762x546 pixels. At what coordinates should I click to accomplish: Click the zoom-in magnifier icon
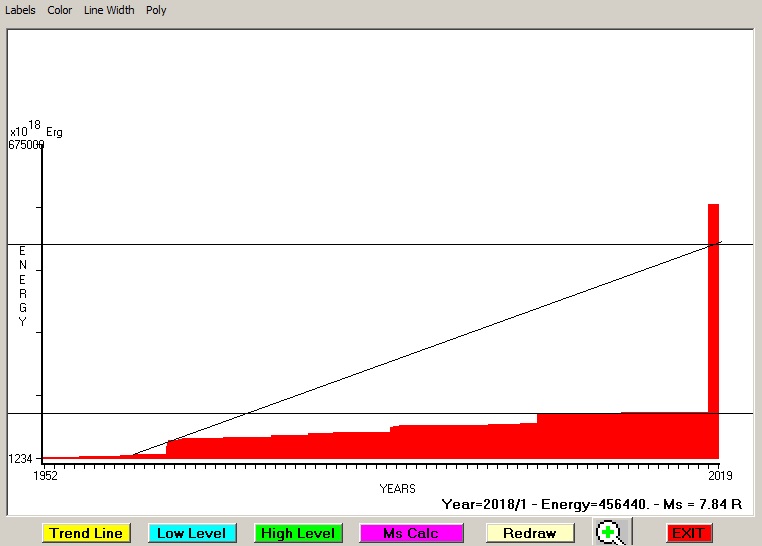609,533
